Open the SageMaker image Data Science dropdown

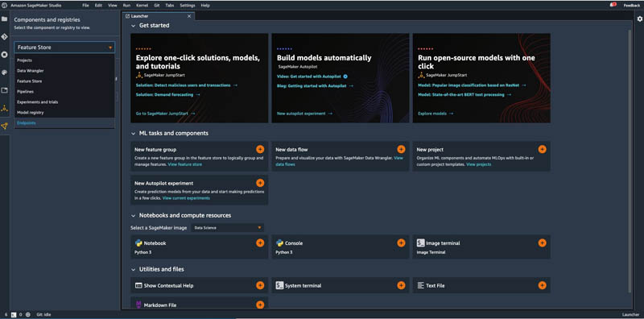[x=228, y=227]
